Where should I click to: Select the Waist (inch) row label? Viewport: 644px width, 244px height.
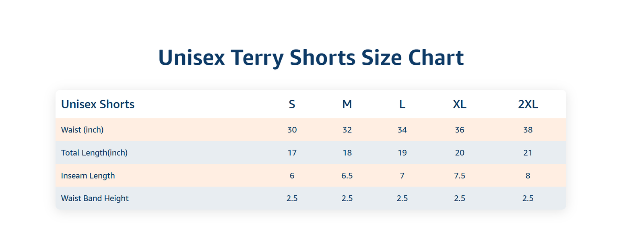(82, 130)
